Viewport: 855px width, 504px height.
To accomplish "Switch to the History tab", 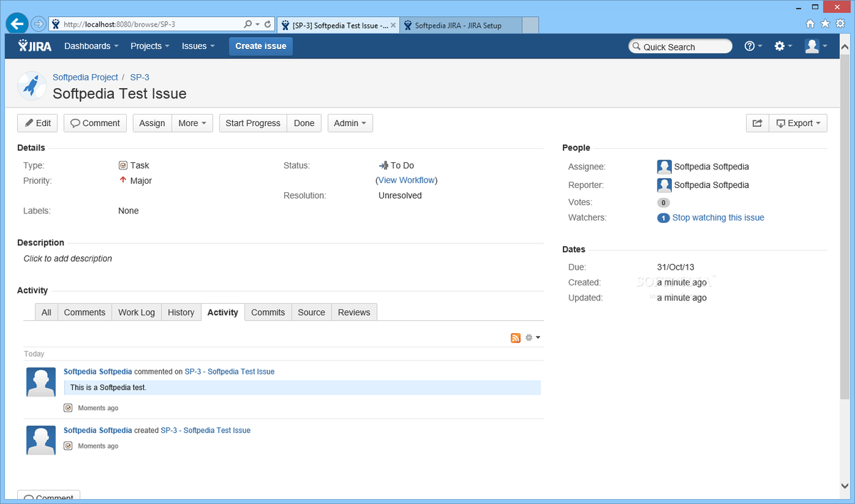I will (181, 313).
